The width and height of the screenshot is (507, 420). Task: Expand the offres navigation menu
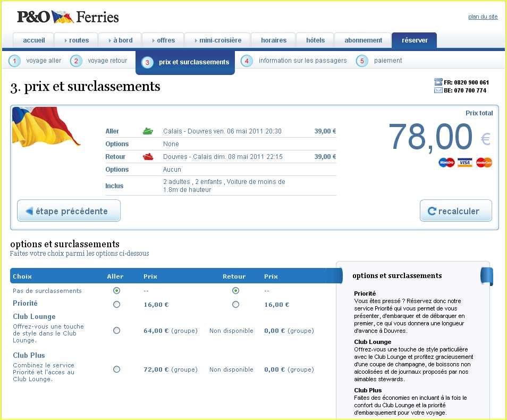click(163, 40)
